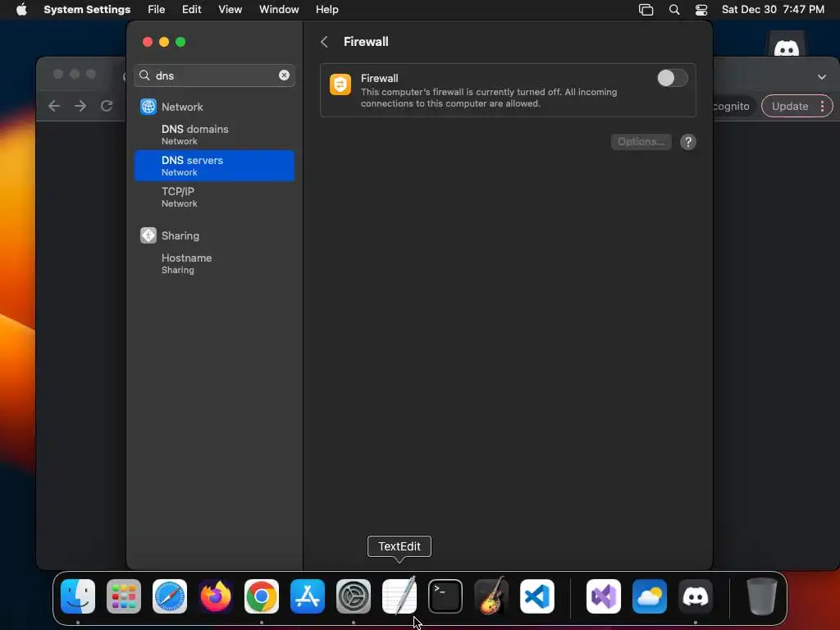Click Incognito label in Chrome window
The height and width of the screenshot is (630, 840).
[x=731, y=106]
